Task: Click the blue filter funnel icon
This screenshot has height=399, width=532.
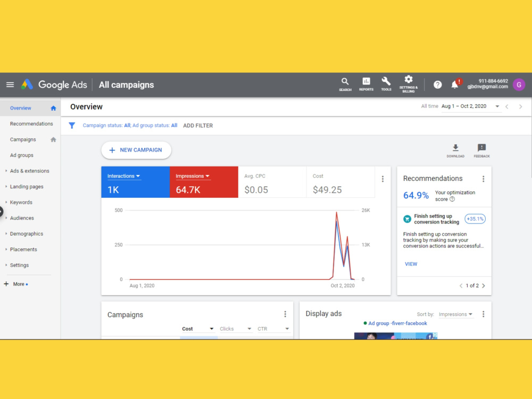Action: [72, 126]
